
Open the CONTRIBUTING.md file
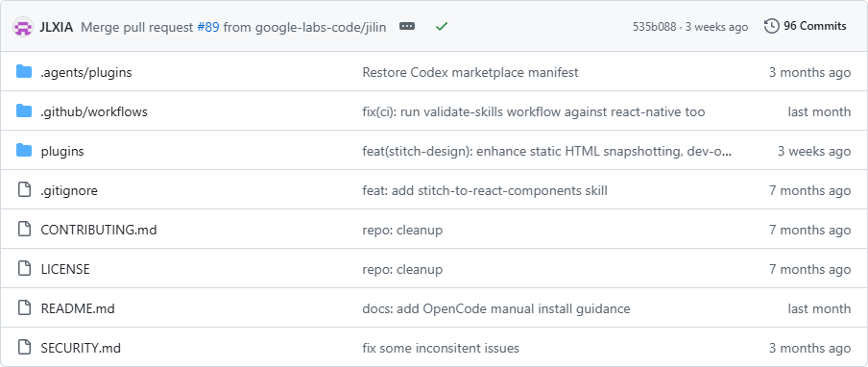99,230
